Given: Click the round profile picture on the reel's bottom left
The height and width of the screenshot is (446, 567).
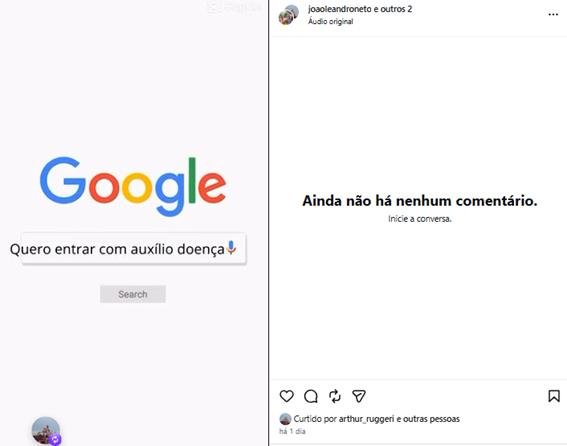Looking at the screenshot, I should coord(46,430).
